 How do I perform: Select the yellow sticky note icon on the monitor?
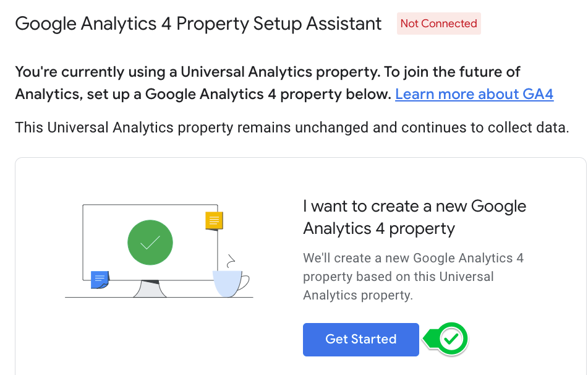(x=214, y=220)
